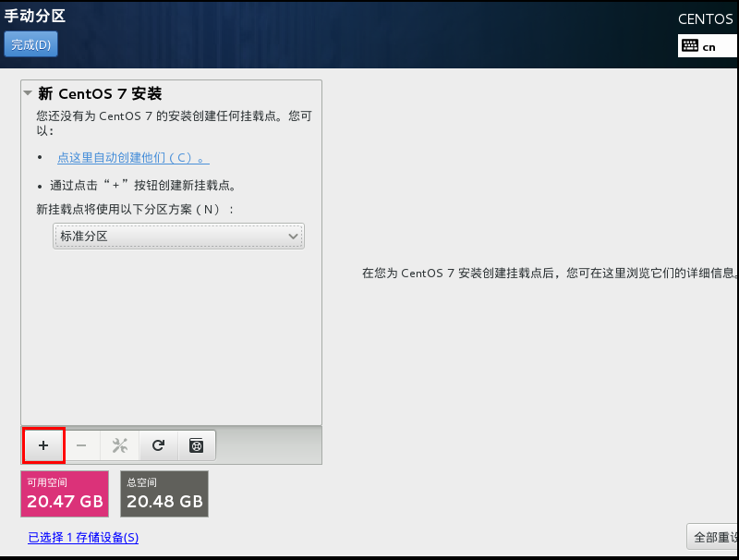
Task: Click the keyboard layout icon
Action: pos(690,46)
